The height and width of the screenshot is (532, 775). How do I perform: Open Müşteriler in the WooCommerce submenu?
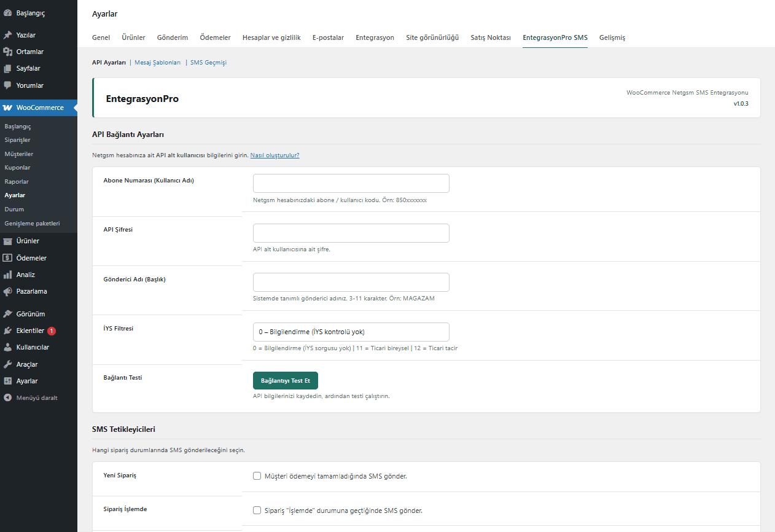coord(19,154)
